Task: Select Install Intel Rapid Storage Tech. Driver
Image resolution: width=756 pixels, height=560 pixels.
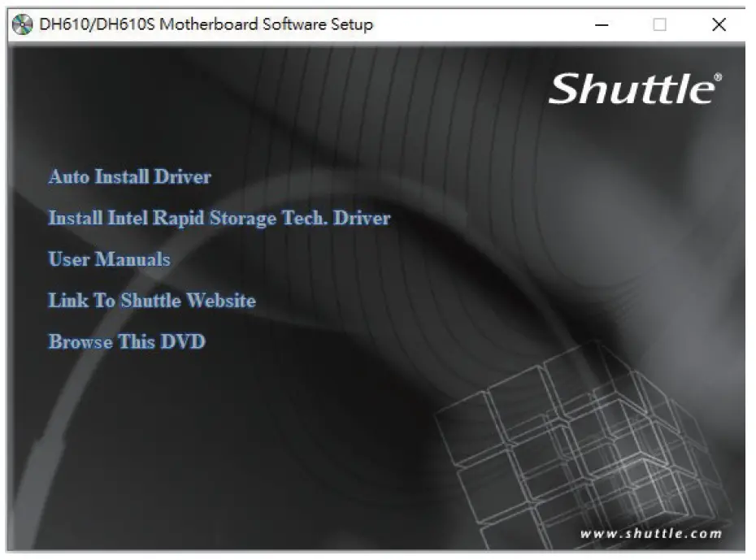Action: pos(219,218)
